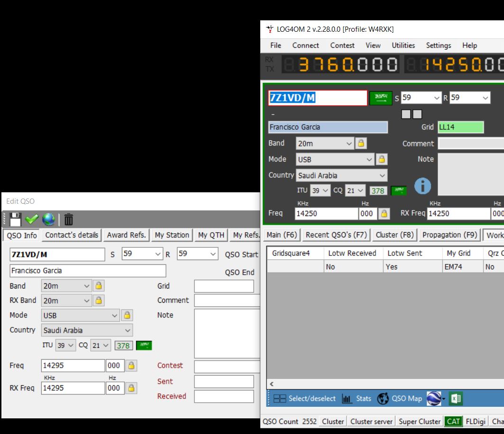
Task: Click the Gridsquare4 column header
Action: coord(295,253)
